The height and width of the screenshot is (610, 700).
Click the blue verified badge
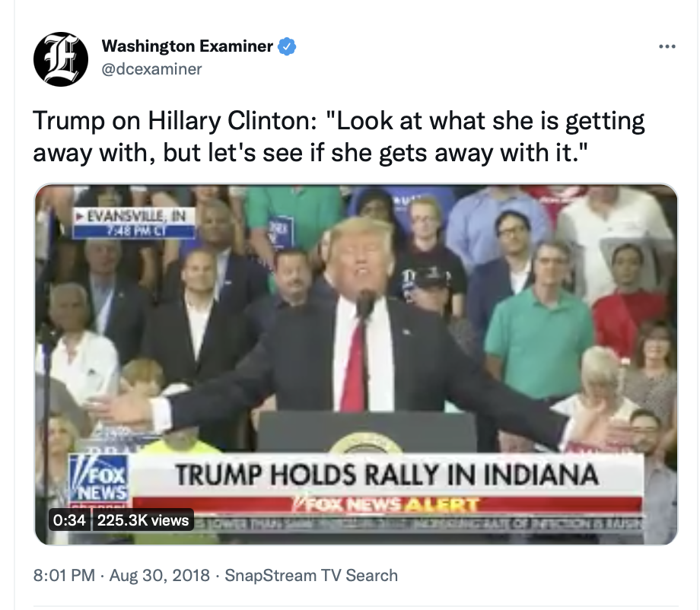click(x=287, y=46)
